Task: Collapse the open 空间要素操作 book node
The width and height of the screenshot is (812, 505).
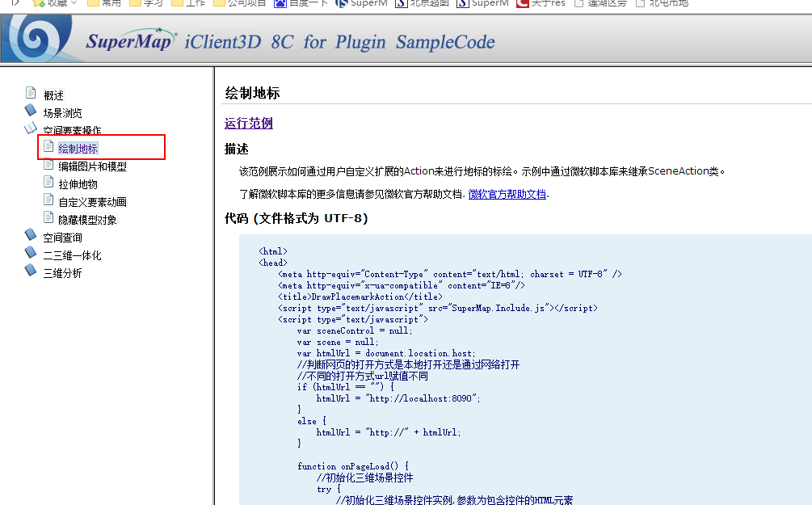Action: click(31, 128)
